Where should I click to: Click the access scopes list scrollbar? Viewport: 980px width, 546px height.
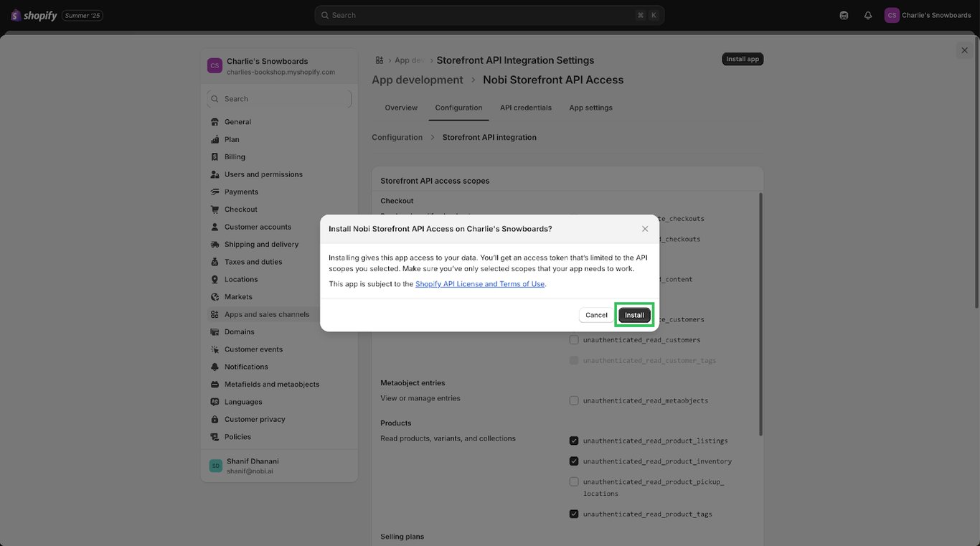coord(760,313)
